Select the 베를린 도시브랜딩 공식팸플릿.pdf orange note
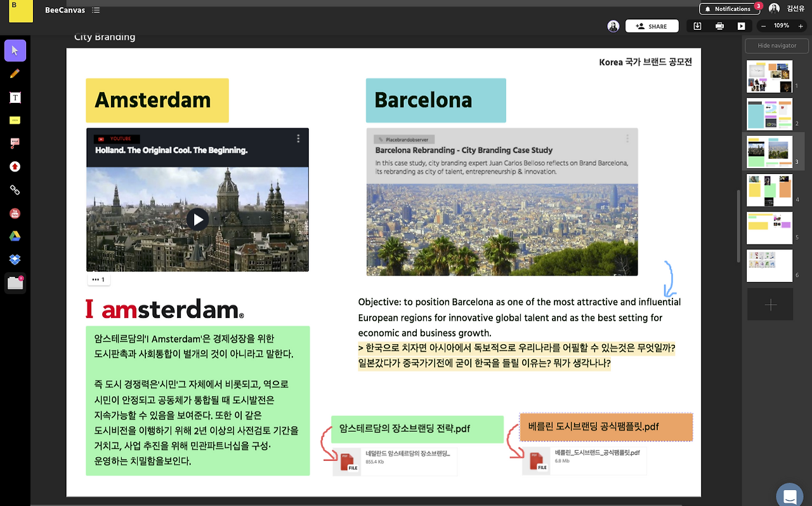Viewport: 812px width, 506px height. tap(606, 427)
